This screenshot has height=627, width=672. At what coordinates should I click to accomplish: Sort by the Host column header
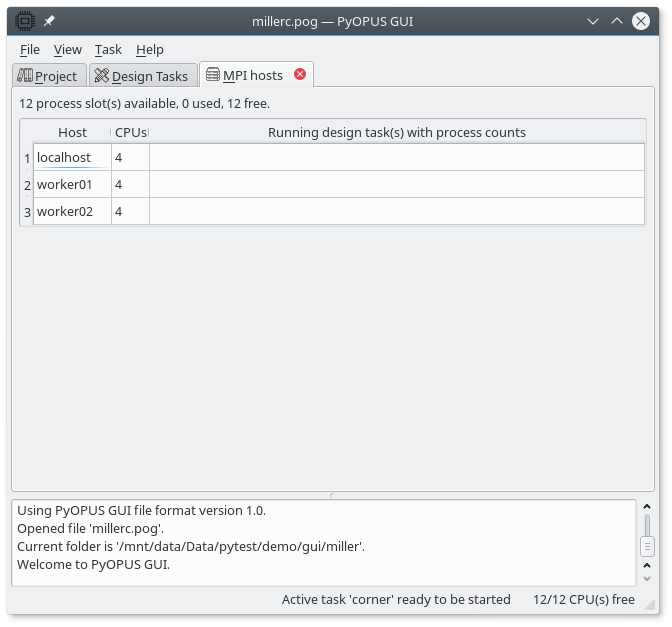click(x=72, y=132)
